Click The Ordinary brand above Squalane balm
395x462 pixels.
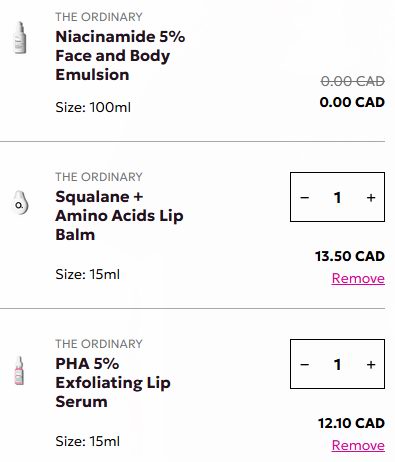coord(99,177)
